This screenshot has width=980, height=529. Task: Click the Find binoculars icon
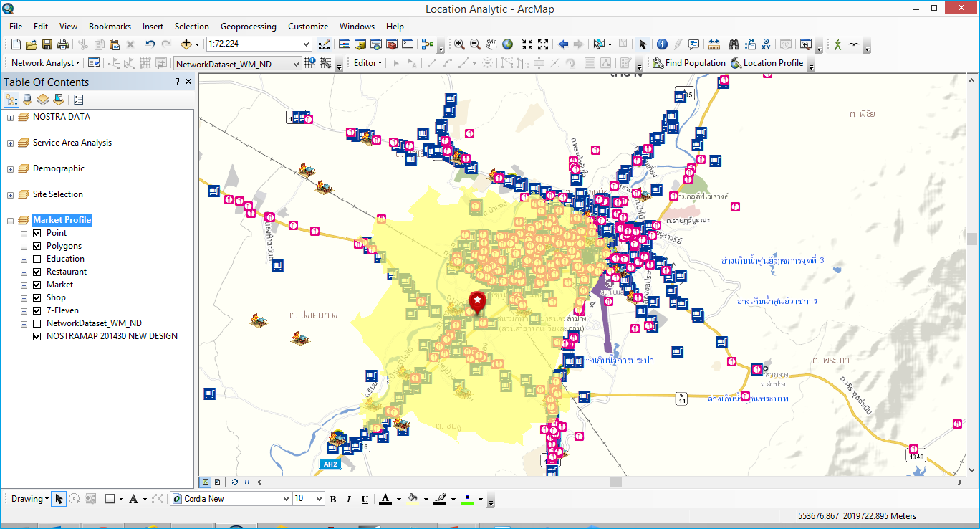[734, 44]
